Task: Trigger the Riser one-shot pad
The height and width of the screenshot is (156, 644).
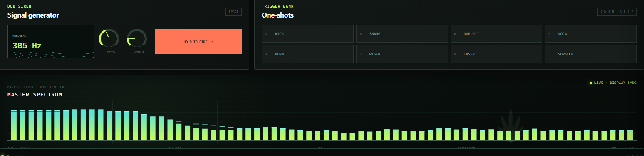Action: [402, 54]
